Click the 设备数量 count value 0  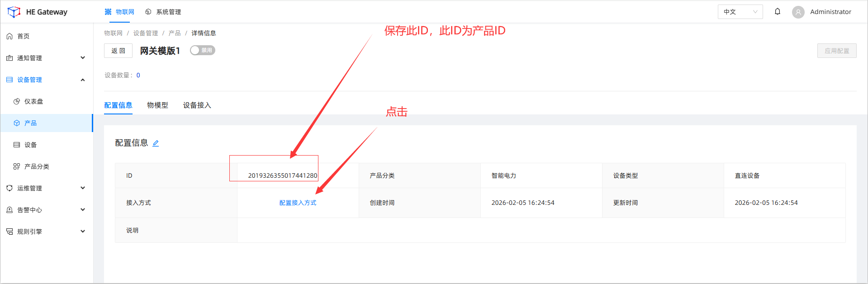pos(138,75)
